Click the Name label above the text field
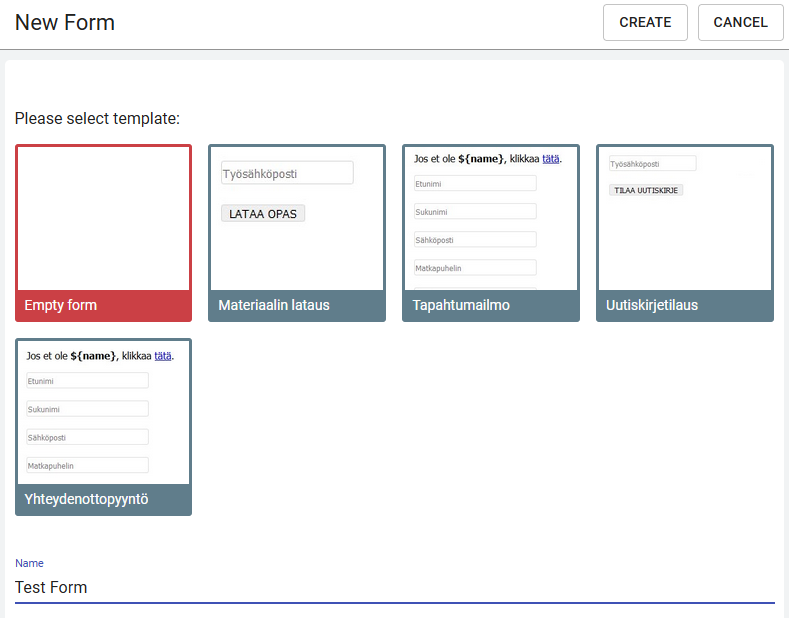 (29, 563)
